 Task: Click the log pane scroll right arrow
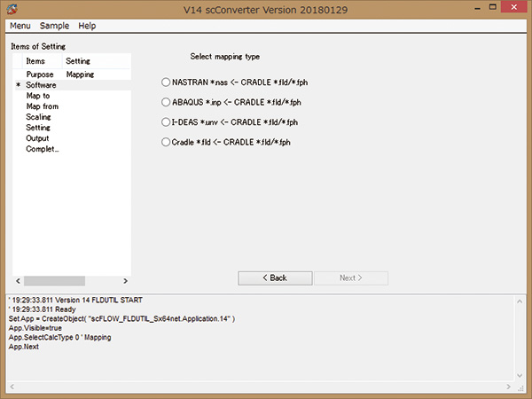tap(508, 387)
